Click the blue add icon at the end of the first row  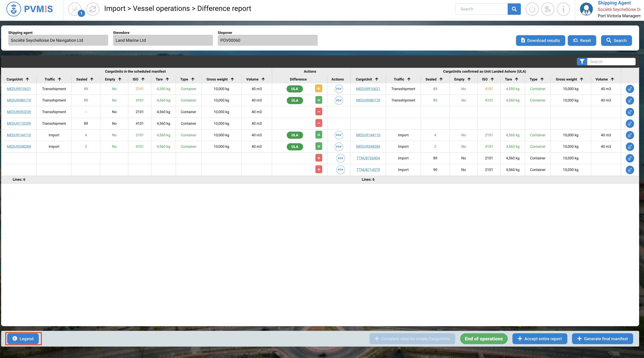[x=630, y=89]
